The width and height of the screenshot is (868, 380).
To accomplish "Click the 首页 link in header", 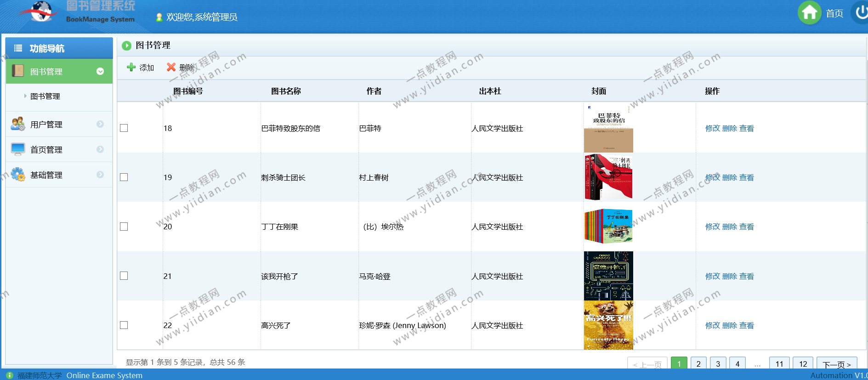I will (x=834, y=13).
